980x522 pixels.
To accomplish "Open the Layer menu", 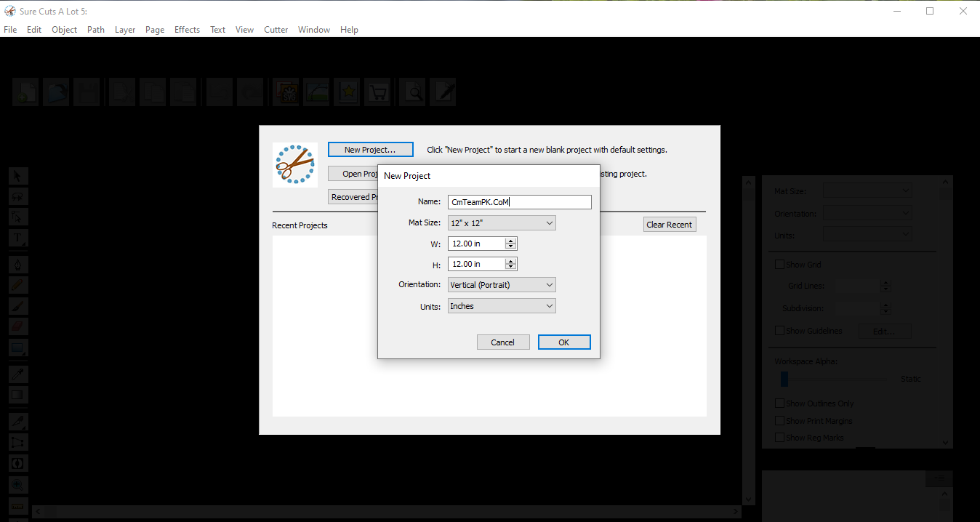I will [125, 30].
